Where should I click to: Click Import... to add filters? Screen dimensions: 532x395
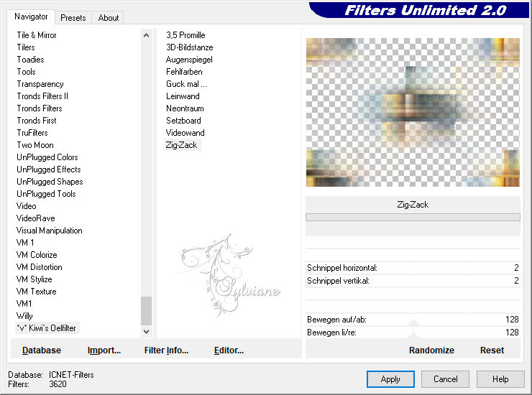tap(104, 350)
